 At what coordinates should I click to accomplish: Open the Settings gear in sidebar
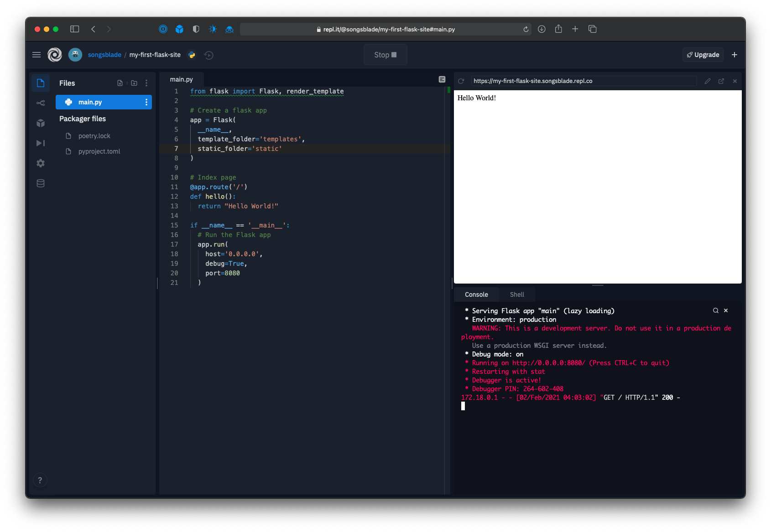[41, 163]
